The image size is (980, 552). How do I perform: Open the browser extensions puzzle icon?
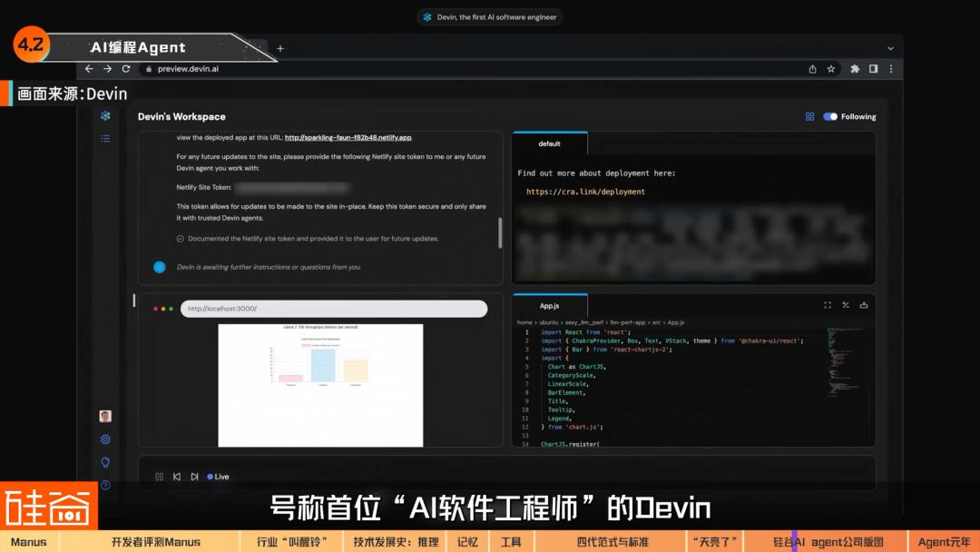tap(854, 68)
